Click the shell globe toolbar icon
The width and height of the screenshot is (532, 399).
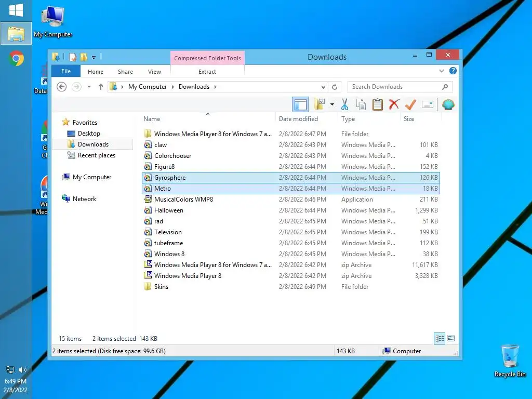tap(448, 104)
